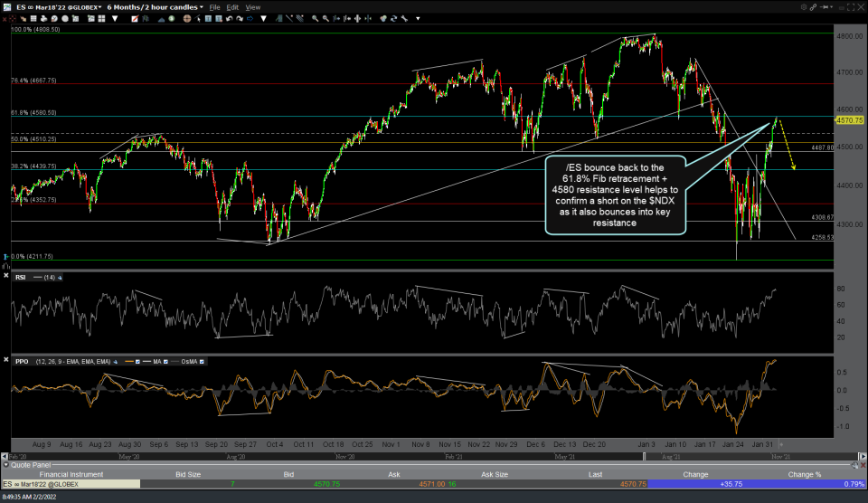Click the printer icon in the toolbar
Screen dimensions: 868x503
point(43,18)
